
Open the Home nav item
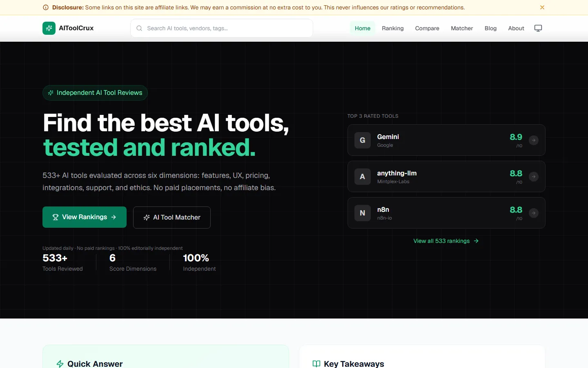363,28
